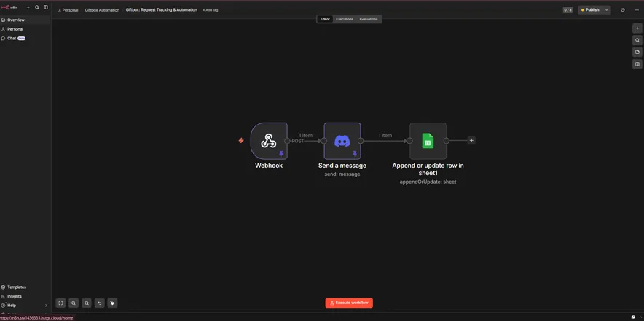Image resolution: width=644 pixels, height=321 pixels.
Task: Open Chat beta in sidebar
Action: pos(25,38)
